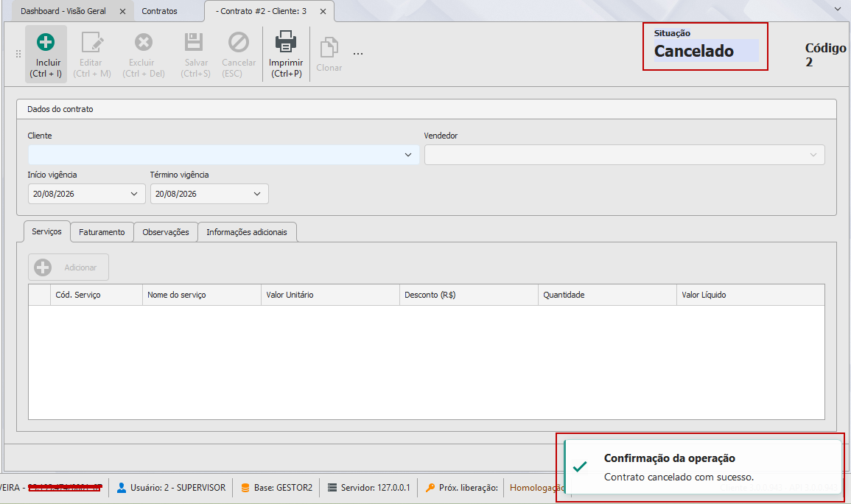Select the Serviços tab
The image size is (851, 504).
pos(46,231)
